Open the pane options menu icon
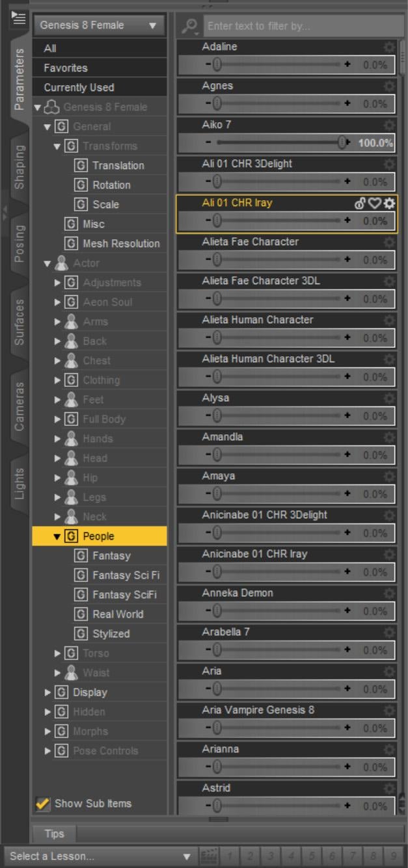 [18, 18]
